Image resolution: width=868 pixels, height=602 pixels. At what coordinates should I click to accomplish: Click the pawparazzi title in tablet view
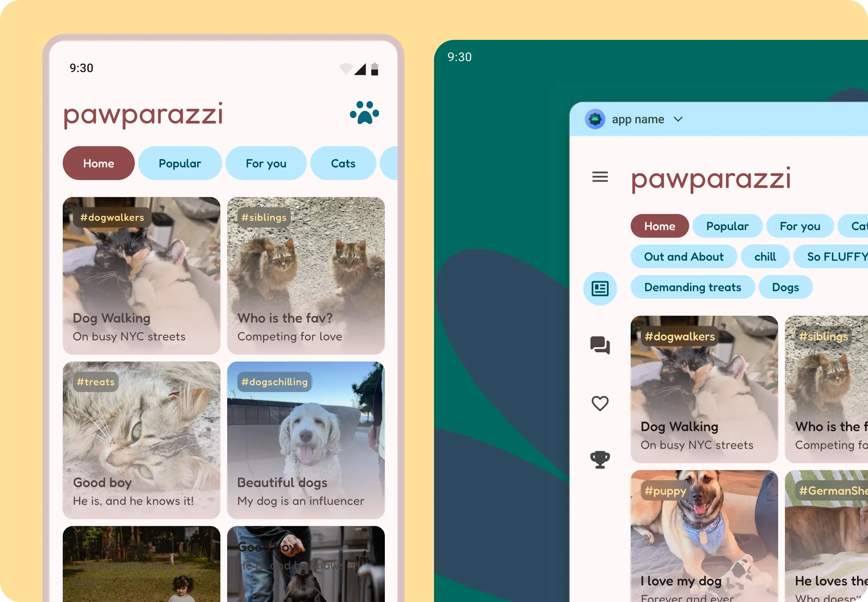tap(711, 179)
